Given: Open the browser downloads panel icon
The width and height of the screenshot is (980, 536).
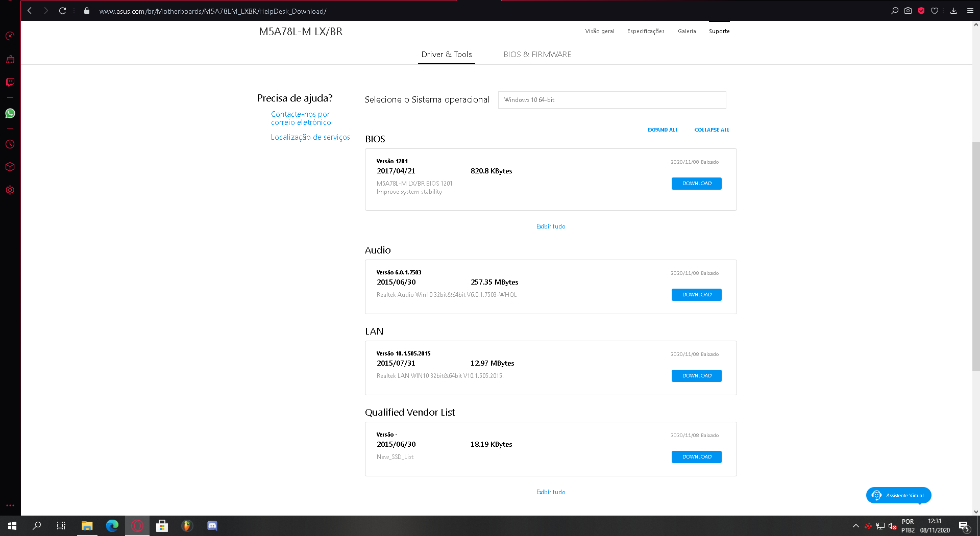Looking at the screenshot, I should 953,11.
